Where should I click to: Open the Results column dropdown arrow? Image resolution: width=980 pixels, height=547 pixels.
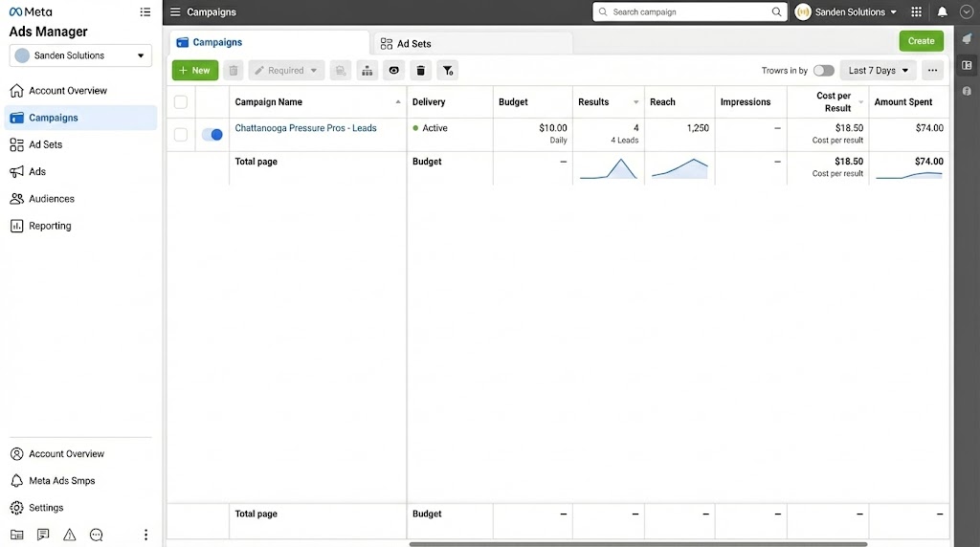[x=635, y=101]
